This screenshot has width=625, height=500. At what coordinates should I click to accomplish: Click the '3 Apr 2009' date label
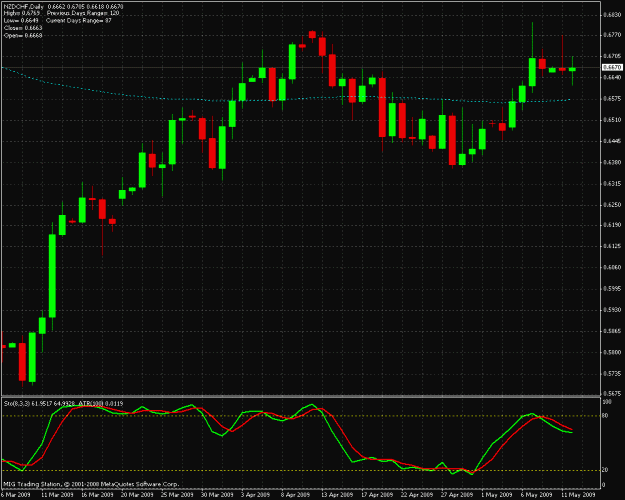(256, 495)
